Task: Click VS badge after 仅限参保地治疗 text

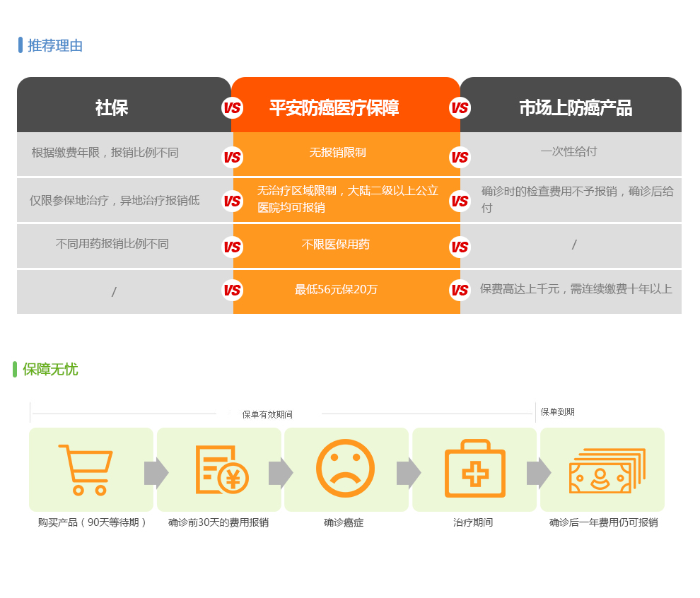Action: [x=232, y=201]
